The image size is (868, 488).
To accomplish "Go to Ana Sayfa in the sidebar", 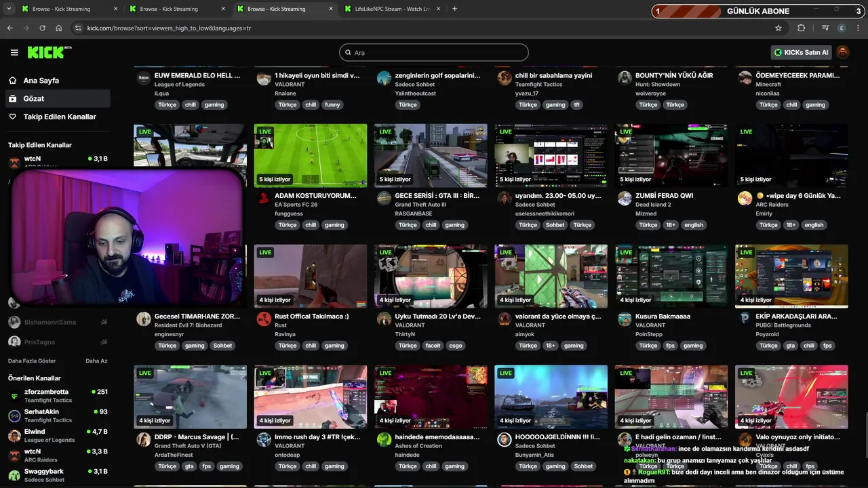I will pos(57,80).
